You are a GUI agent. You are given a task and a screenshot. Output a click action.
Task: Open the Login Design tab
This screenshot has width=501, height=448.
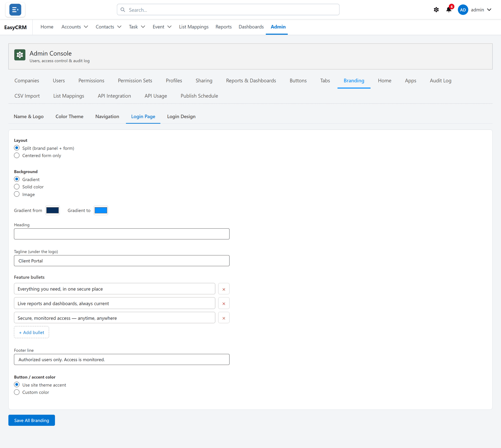click(x=181, y=116)
